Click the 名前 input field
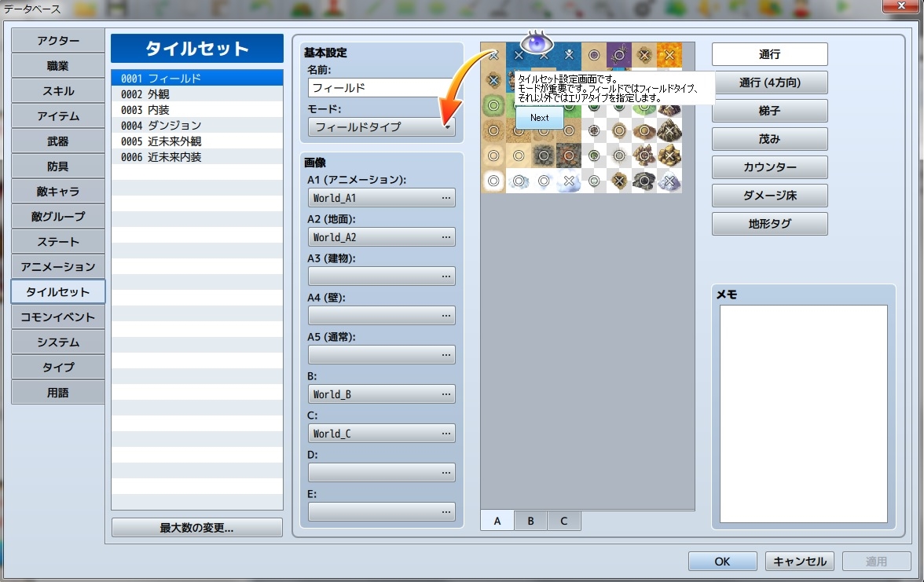The image size is (924, 582). (x=381, y=88)
